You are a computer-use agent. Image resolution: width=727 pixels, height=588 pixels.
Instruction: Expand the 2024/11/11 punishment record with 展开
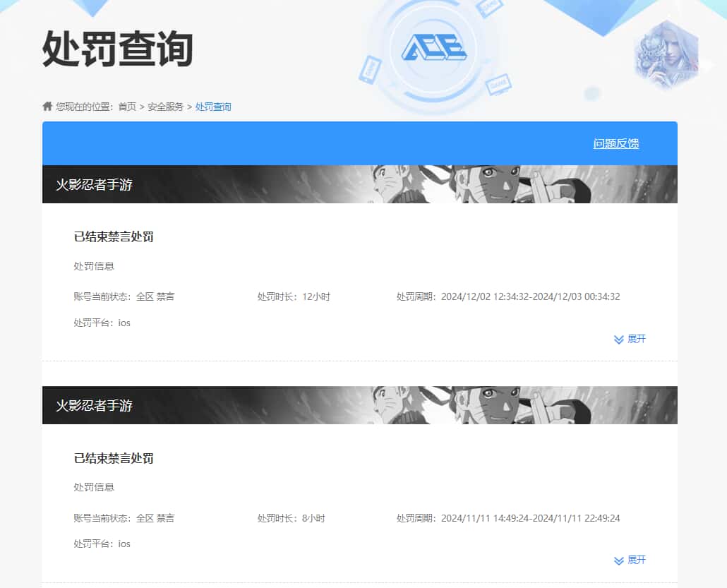[x=630, y=560]
